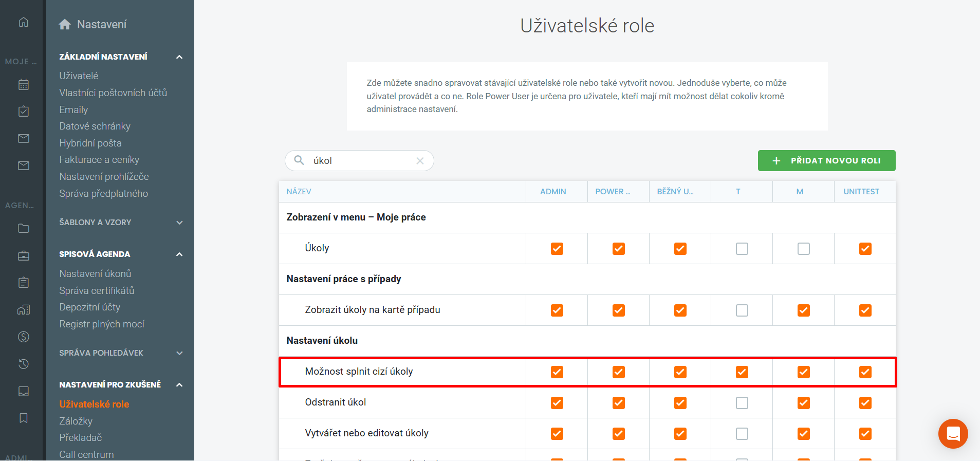Enable Úkoly checkbox for the T role
Screen dimensions: 980x461
(742, 249)
